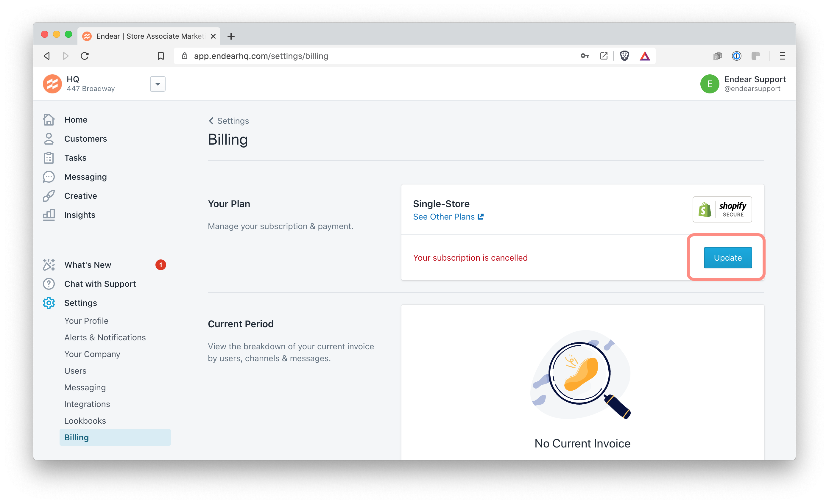Viewport: 829px width, 504px height.
Task: Select Insights in the sidebar
Action: tap(80, 215)
